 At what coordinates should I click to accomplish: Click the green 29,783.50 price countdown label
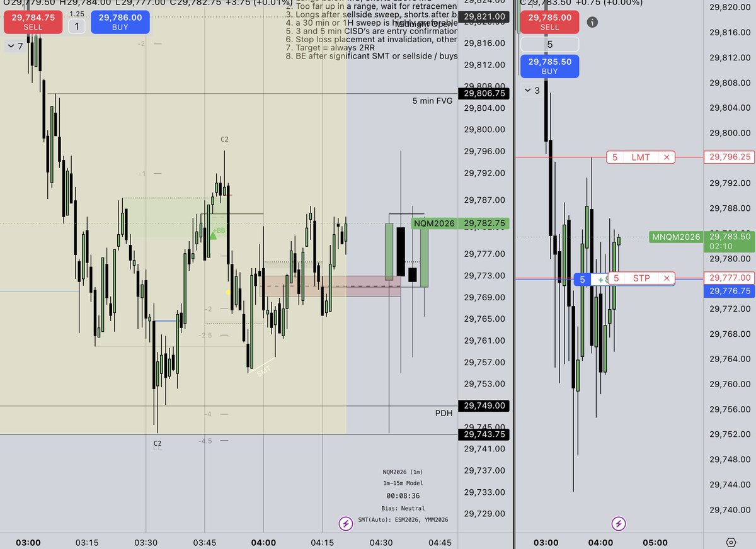click(x=729, y=242)
